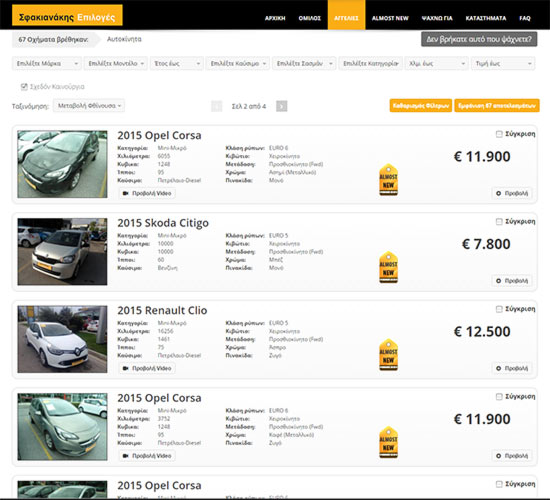
Task: Click Προβολή Video on the Renault Clio
Action: [x=147, y=368]
